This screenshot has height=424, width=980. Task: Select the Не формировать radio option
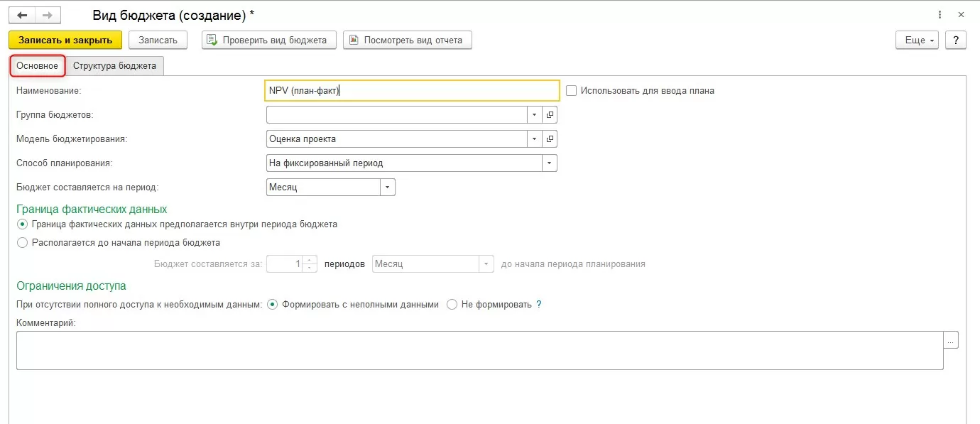coord(452,305)
